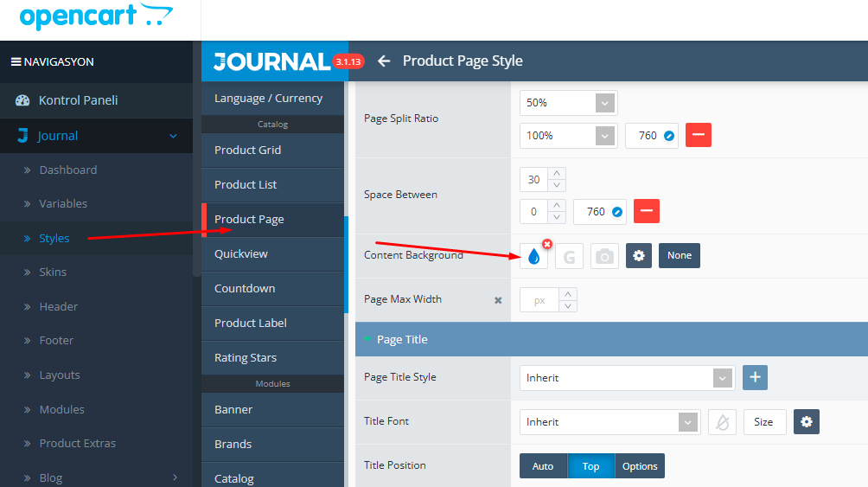The width and height of the screenshot is (868, 487).
Task: Open Dashboard in the sidebar
Action: click(x=68, y=170)
